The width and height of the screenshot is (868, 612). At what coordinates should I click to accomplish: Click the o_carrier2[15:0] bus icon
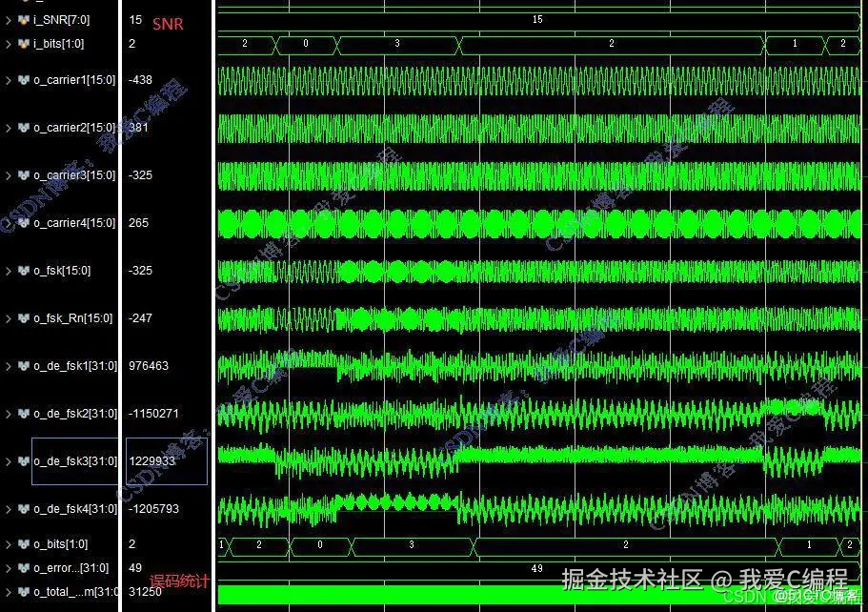click(23, 128)
